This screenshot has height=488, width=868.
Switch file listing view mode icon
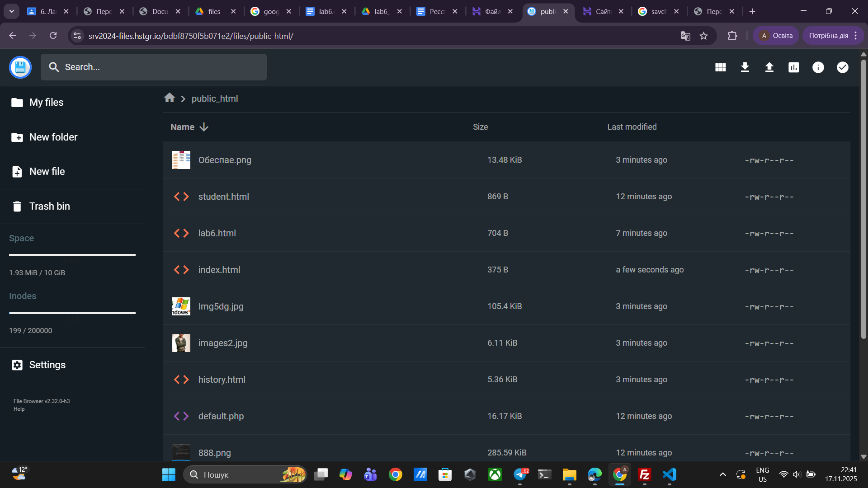coord(720,67)
